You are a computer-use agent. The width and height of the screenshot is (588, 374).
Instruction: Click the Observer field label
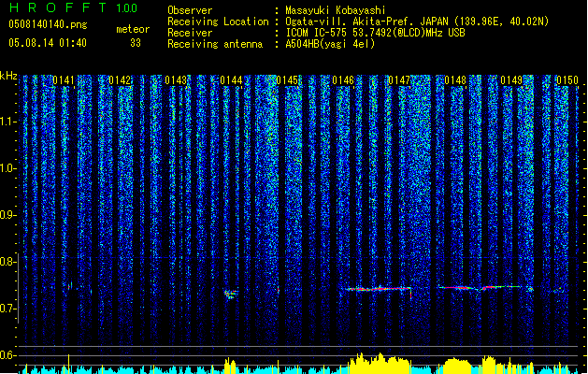click(190, 10)
